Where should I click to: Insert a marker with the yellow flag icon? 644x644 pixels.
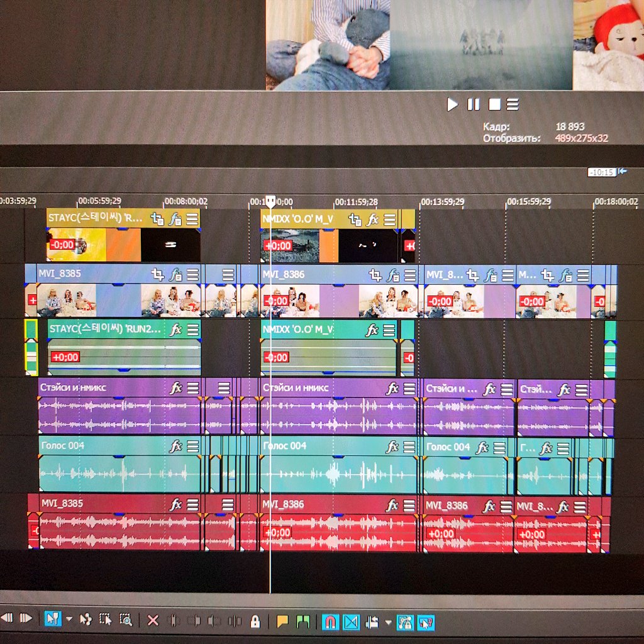[x=282, y=621]
